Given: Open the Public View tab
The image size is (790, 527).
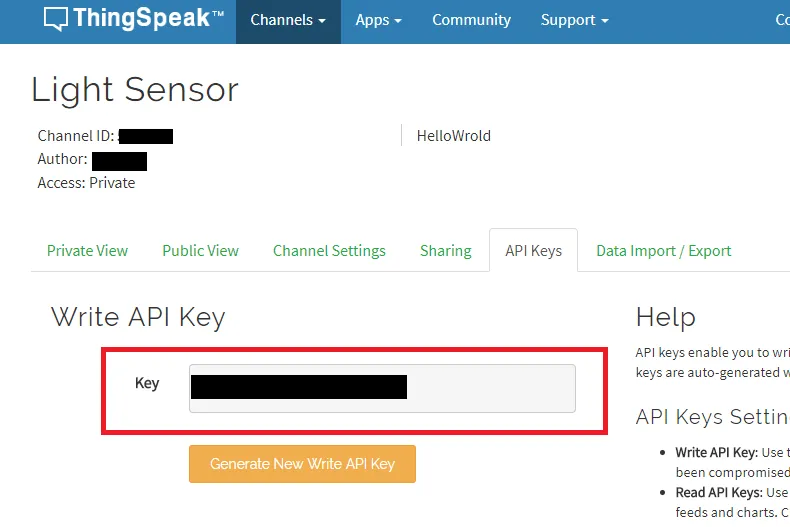Looking at the screenshot, I should [200, 251].
